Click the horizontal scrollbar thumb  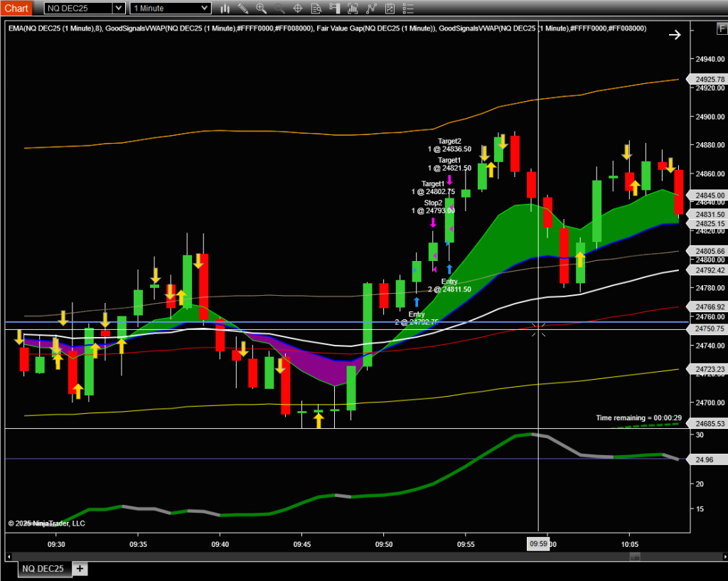(631, 557)
